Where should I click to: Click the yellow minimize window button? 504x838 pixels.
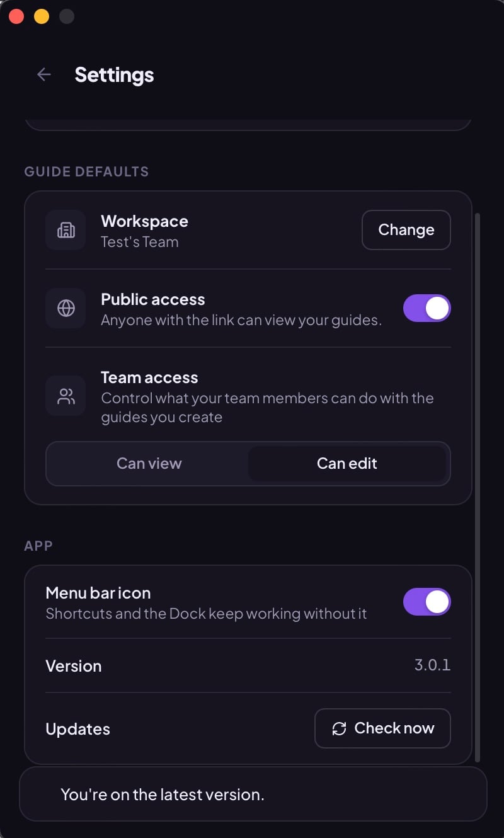42,16
